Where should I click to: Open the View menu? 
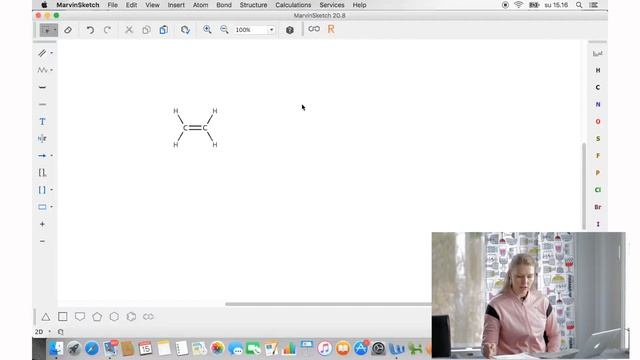click(x=152, y=5)
